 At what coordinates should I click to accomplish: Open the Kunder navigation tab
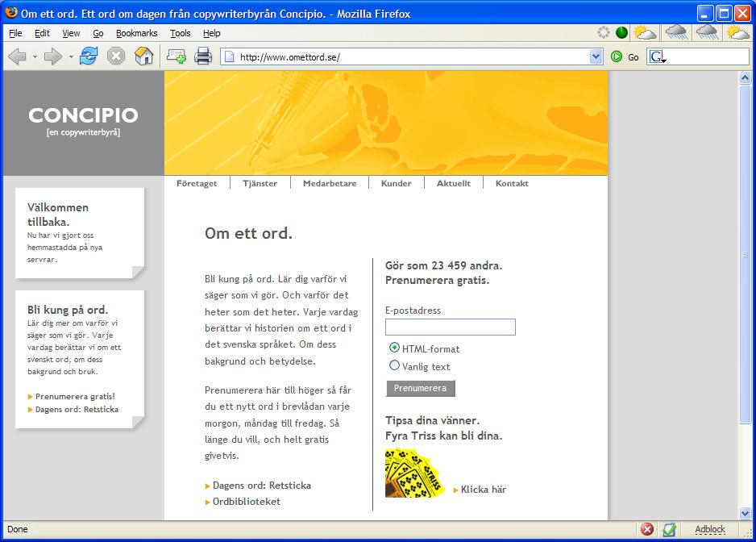[397, 183]
